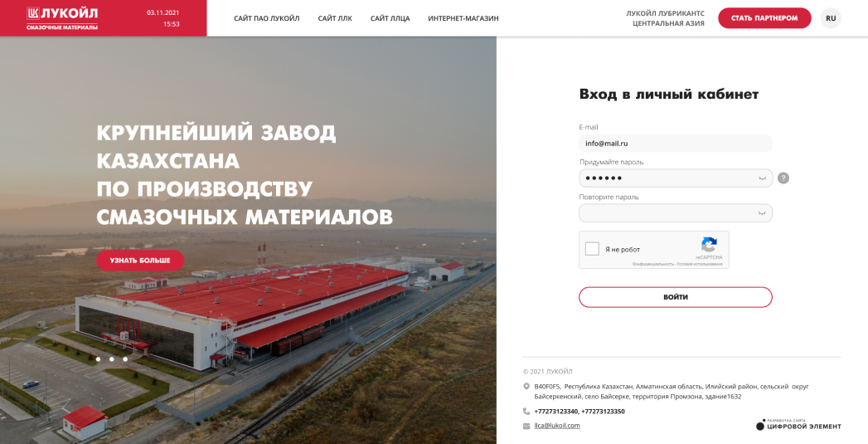Image resolution: width=868 pixels, height=444 pixels.
Task: Open the RU language selector
Action: coord(831,18)
